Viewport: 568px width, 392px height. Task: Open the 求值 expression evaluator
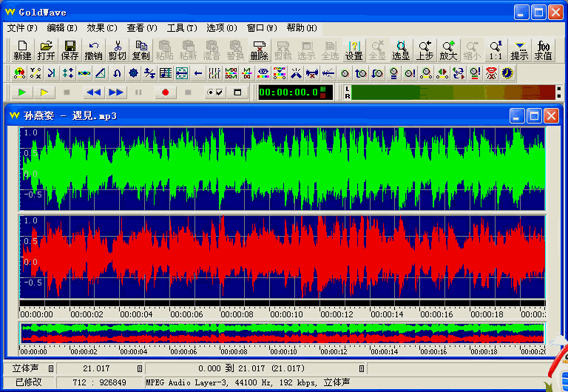coord(543,50)
